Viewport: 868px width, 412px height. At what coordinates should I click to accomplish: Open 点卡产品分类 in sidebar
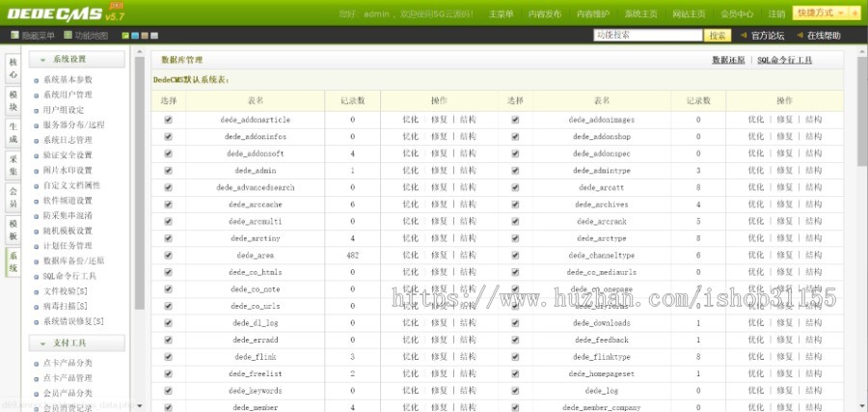pos(68,363)
